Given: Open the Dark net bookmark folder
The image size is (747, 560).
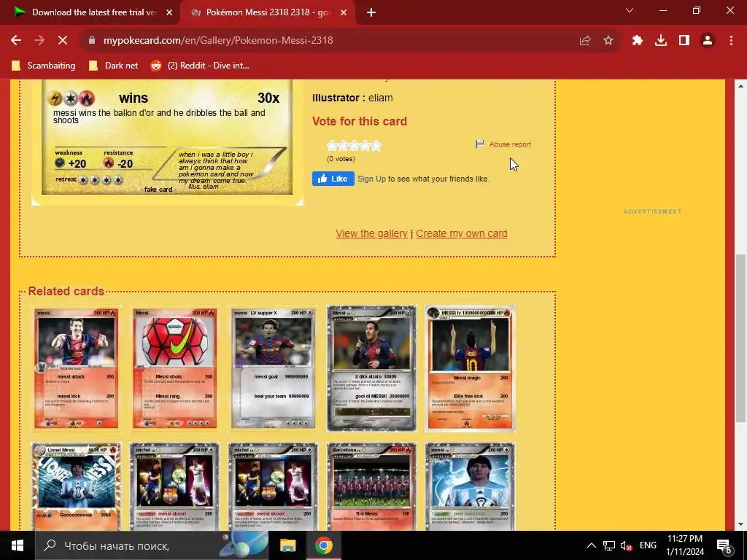Looking at the screenshot, I should point(114,66).
